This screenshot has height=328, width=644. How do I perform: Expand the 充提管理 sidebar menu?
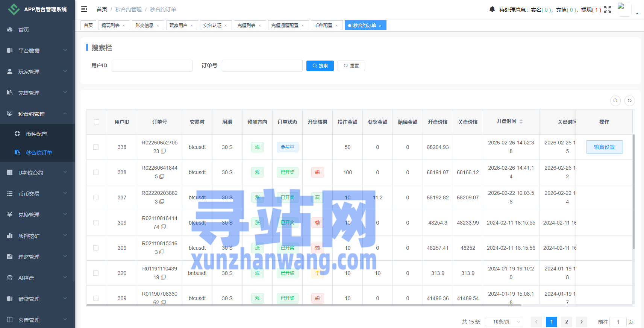pyautogui.click(x=37, y=93)
